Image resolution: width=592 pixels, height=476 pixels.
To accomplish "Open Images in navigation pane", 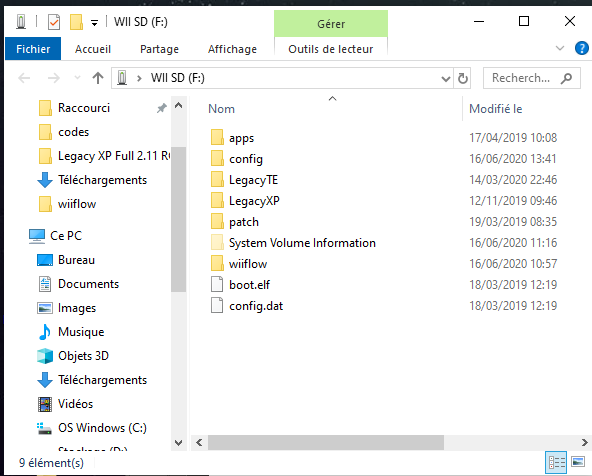I will click(77, 308).
